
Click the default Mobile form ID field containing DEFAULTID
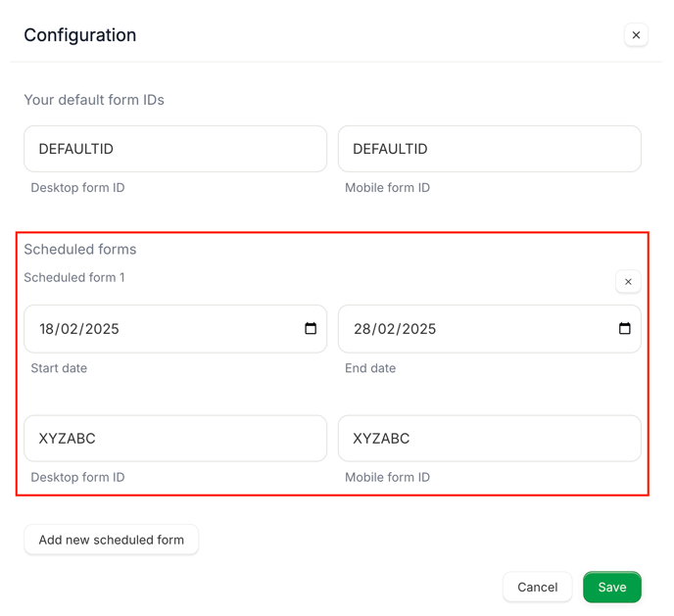(490, 149)
